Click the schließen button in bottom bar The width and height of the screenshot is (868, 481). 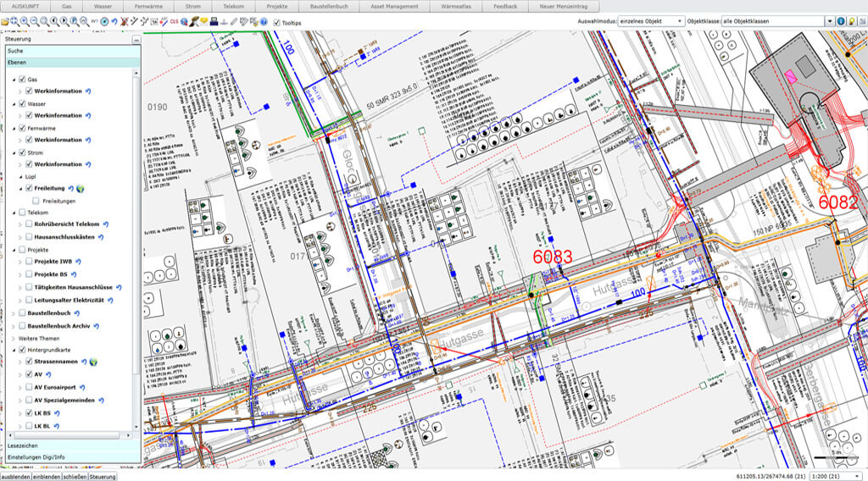click(74, 476)
